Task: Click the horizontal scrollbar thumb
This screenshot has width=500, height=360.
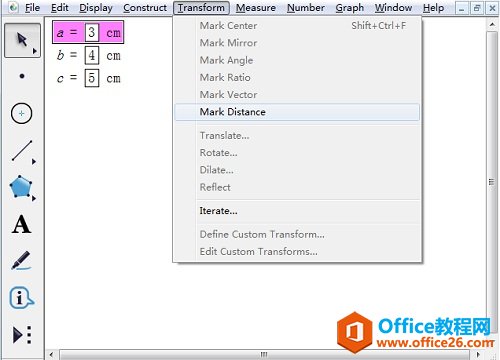Action: coord(264,355)
